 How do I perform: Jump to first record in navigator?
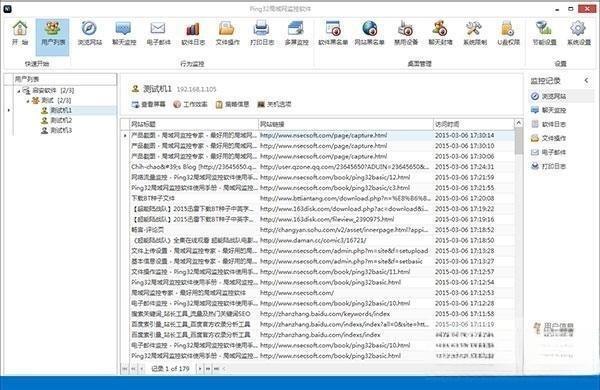click(125, 369)
